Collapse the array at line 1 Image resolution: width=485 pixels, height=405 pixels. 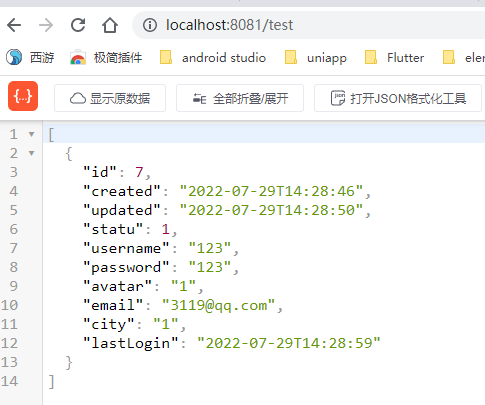(x=32, y=134)
